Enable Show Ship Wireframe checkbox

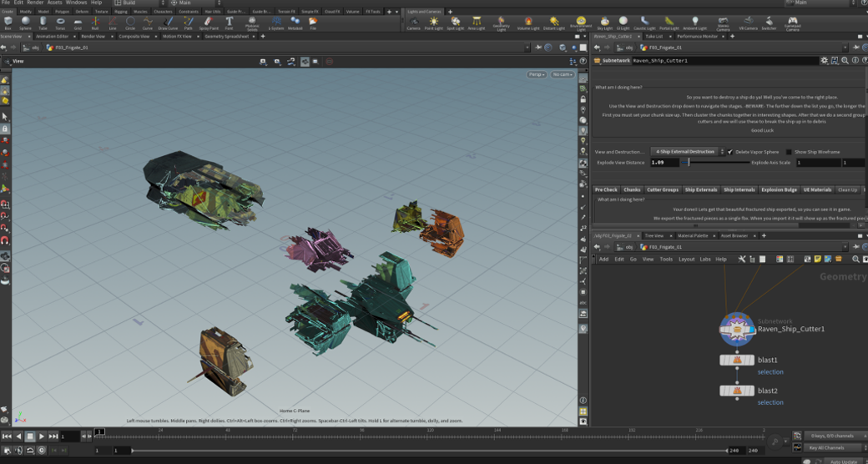[789, 152]
